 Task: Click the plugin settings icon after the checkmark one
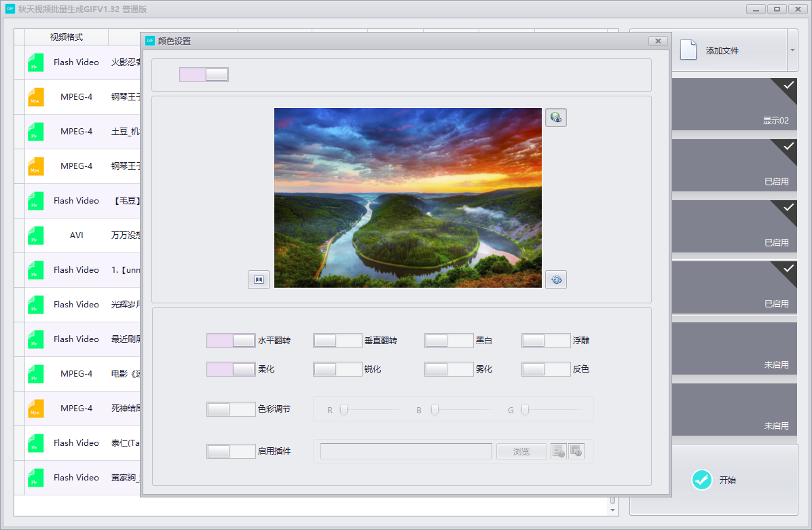pyautogui.click(x=576, y=451)
